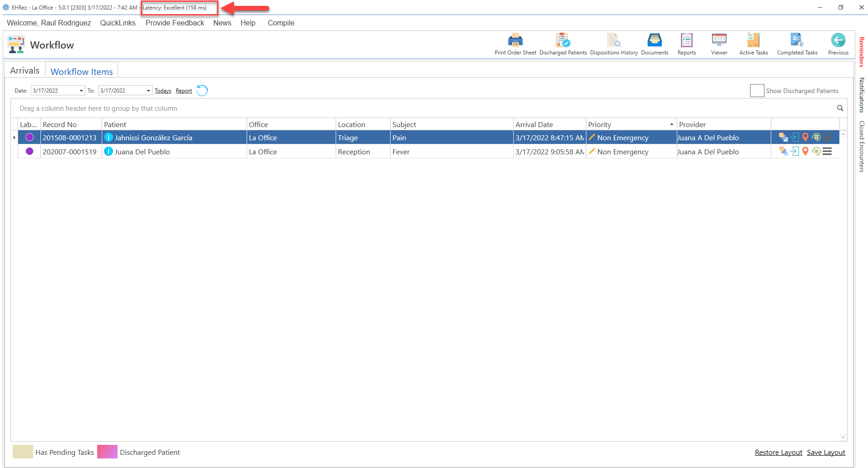Viewport: 868px width, 468px height.
Task: Sort by Provider column header
Action: [724, 124]
